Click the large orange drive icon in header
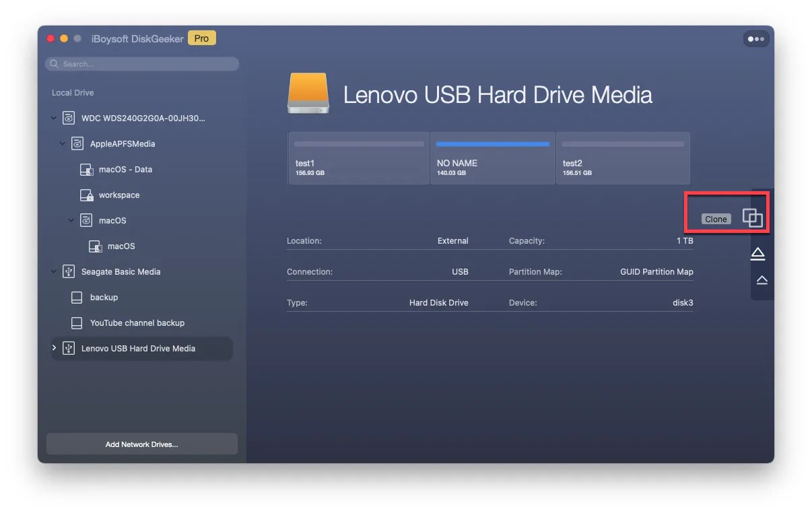This screenshot has width=812, height=513. (308, 94)
